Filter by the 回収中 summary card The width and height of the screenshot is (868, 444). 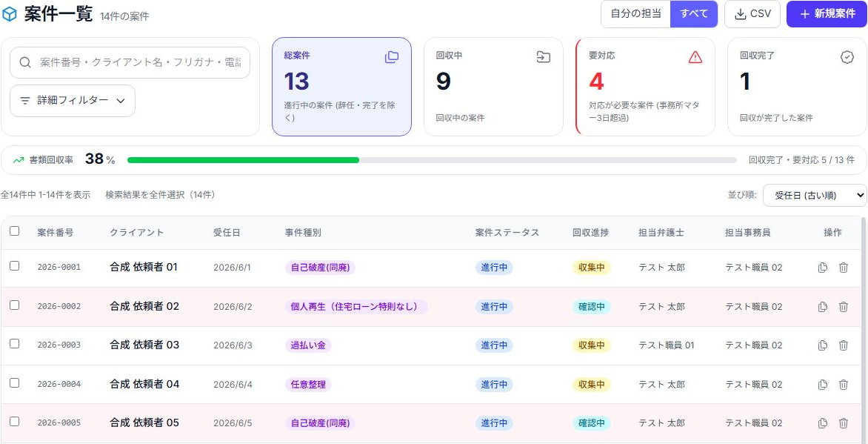coord(493,87)
